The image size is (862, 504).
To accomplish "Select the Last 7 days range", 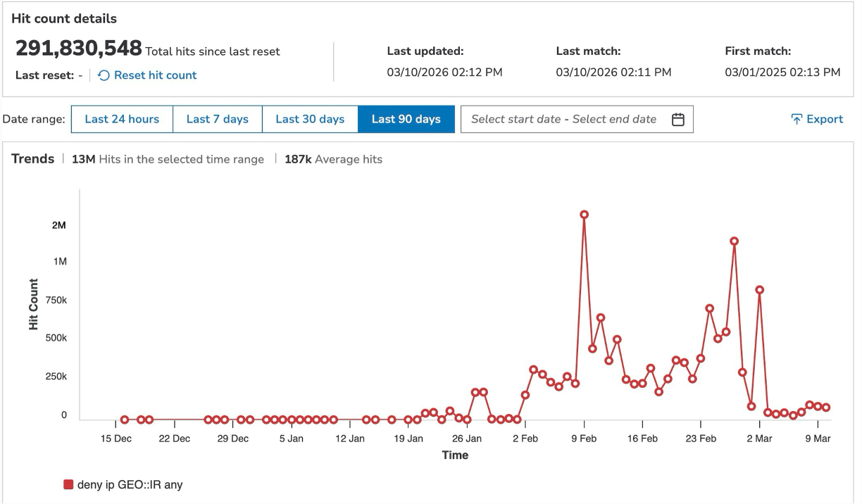I will pyautogui.click(x=217, y=119).
